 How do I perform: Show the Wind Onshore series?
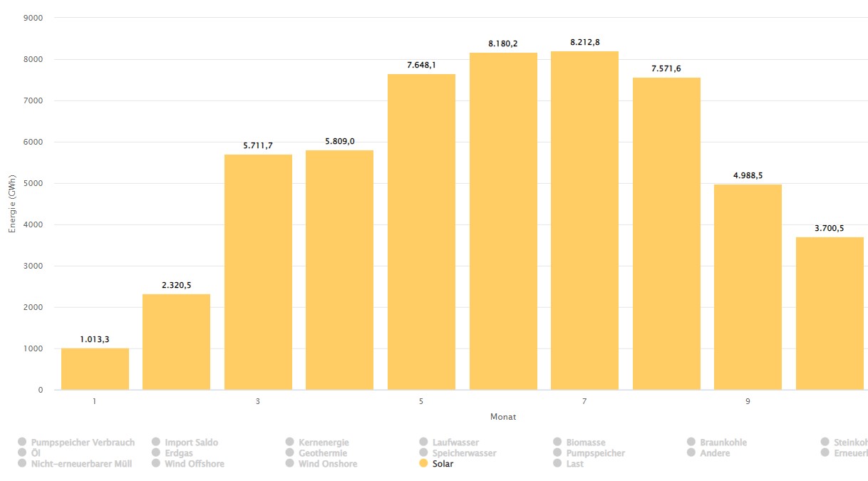(328, 464)
